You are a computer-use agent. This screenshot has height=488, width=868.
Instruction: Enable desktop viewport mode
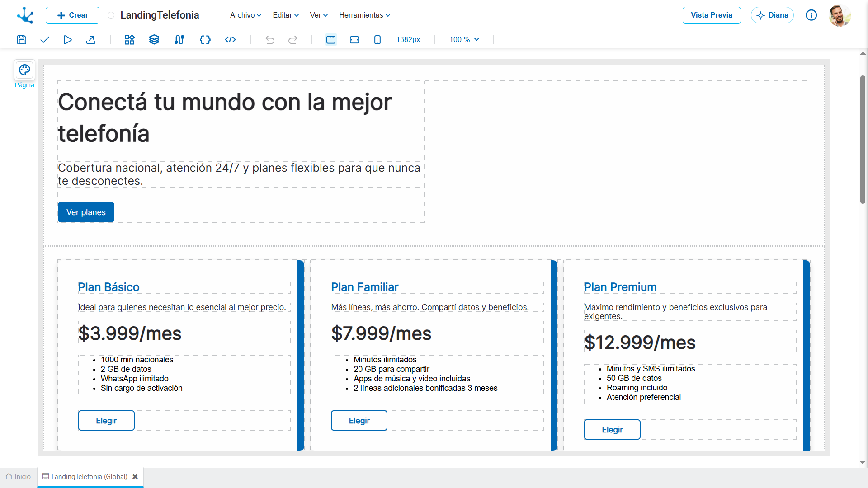tap(331, 40)
